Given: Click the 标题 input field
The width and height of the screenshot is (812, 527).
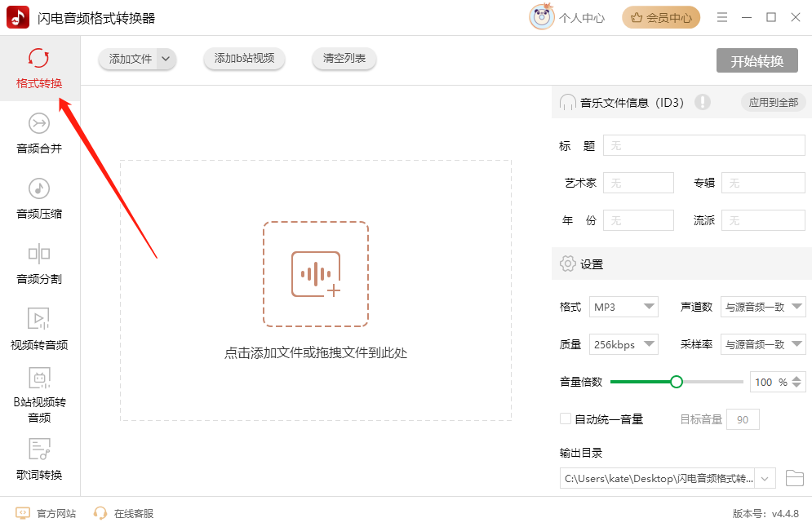Looking at the screenshot, I should pyautogui.click(x=703, y=145).
